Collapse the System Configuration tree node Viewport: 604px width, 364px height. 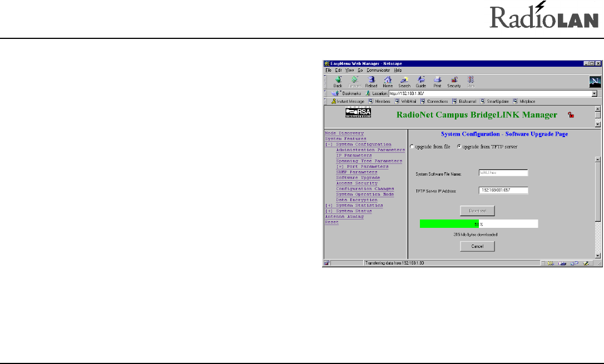point(329,144)
